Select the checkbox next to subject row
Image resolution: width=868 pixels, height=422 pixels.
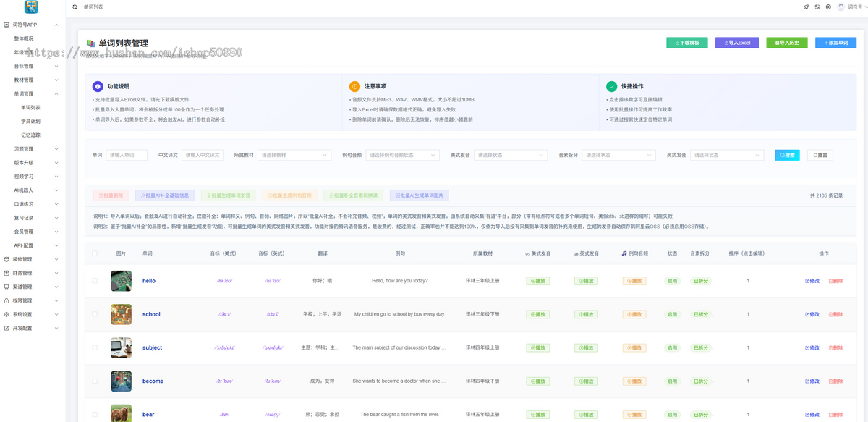95,347
